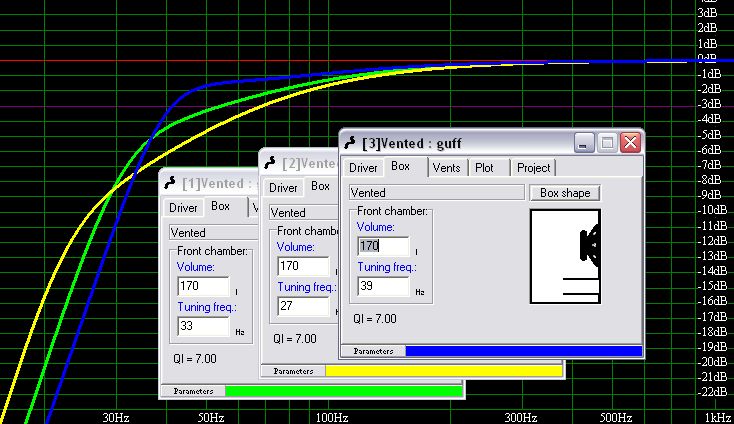Click the Ql = 7.00 text in window [3]

375,319
